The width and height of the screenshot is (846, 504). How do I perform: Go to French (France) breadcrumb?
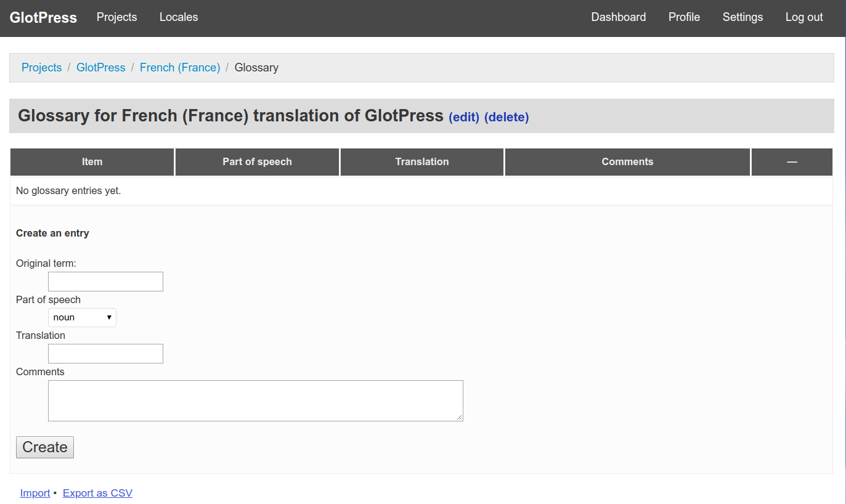pos(179,68)
